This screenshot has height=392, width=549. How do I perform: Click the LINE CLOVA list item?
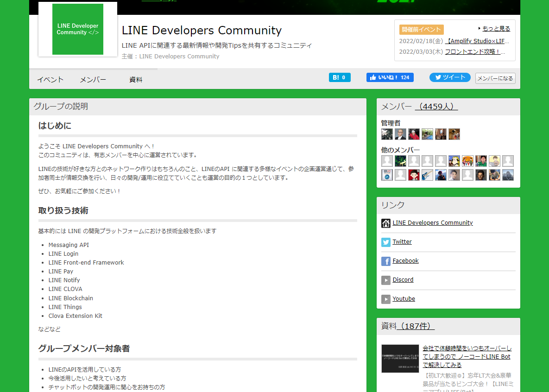tap(65, 289)
